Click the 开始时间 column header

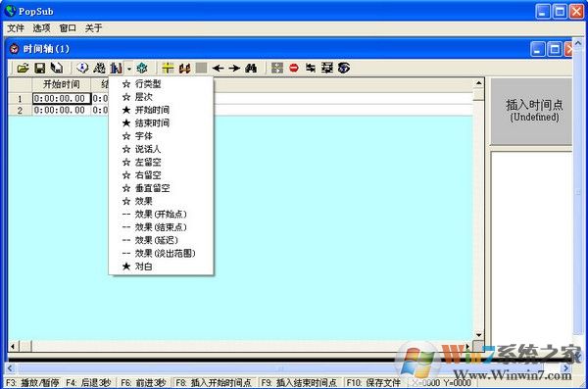coord(61,84)
